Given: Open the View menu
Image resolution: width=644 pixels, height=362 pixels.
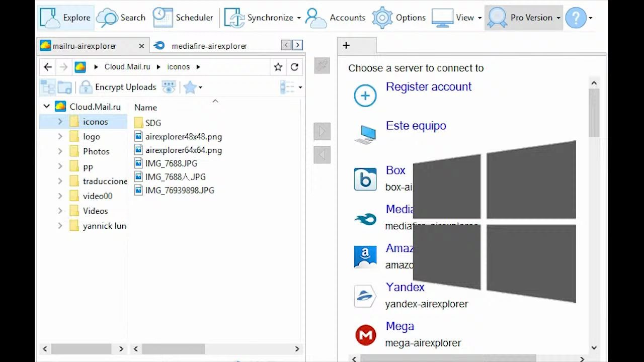Looking at the screenshot, I should [x=456, y=18].
